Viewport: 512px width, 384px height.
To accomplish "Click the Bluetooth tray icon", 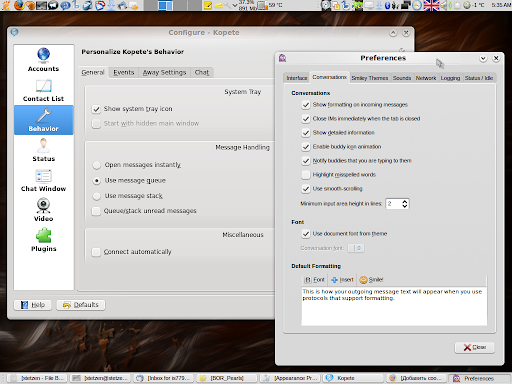I will coord(387,5).
